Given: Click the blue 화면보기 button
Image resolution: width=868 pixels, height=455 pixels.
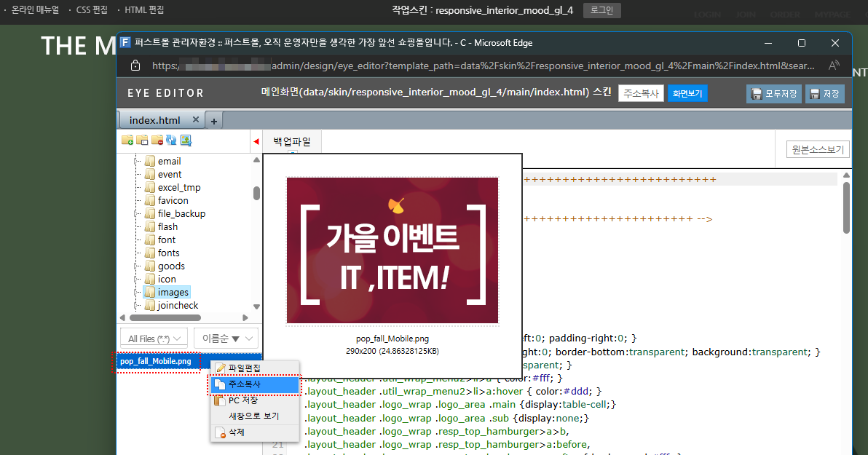Looking at the screenshot, I should click(x=687, y=93).
